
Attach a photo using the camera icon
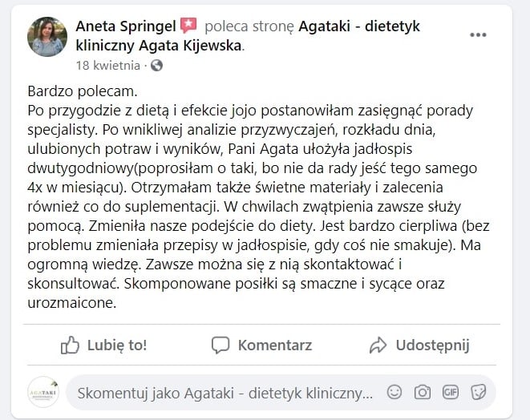422,392
